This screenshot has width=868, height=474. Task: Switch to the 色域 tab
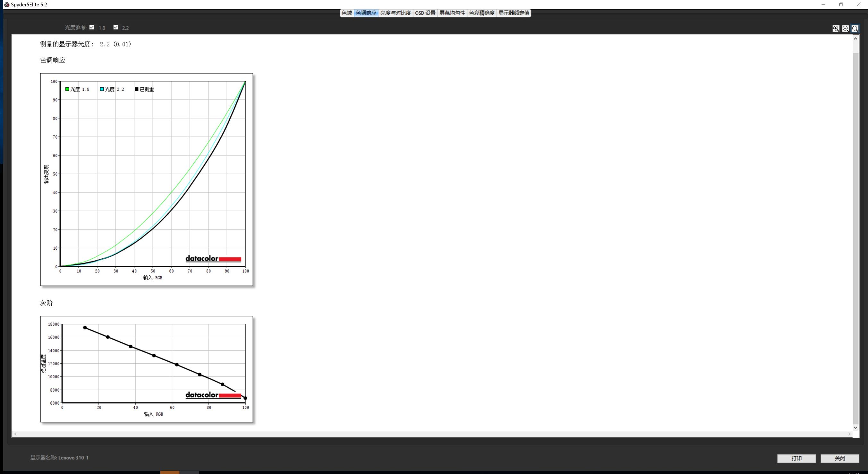click(347, 13)
